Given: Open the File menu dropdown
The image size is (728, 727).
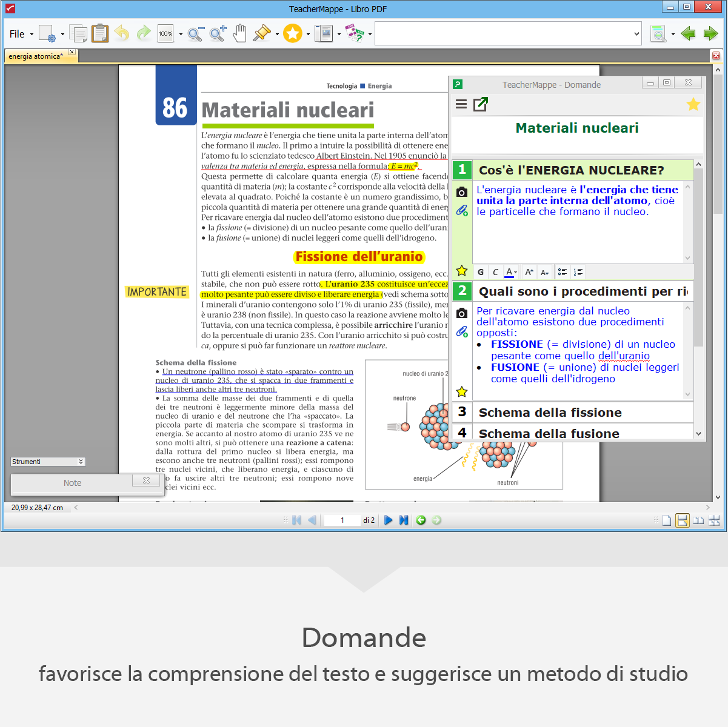Looking at the screenshot, I should [21, 34].
